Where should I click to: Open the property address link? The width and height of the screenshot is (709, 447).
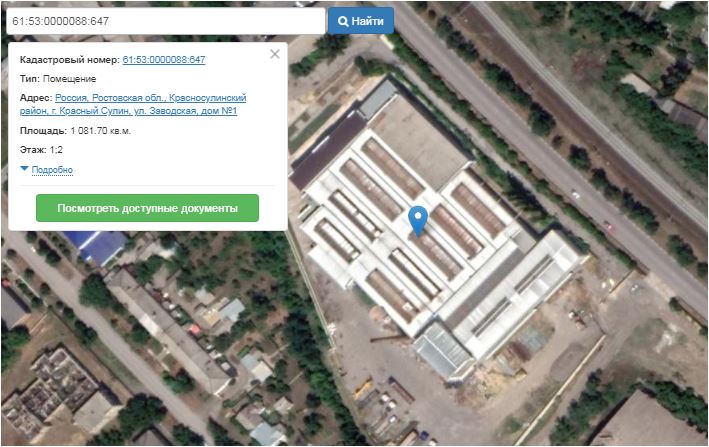tap(133, 104)
